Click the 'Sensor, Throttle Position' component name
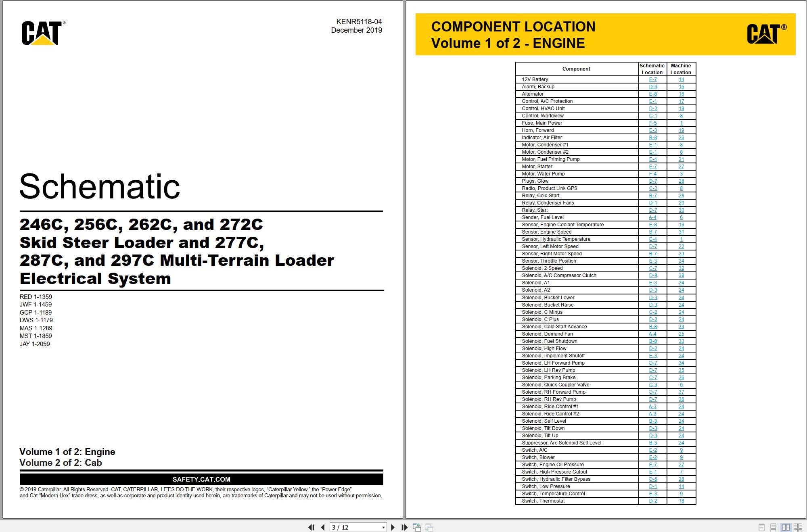Viewport: 807px width, 532px height. tap(549, 261)
